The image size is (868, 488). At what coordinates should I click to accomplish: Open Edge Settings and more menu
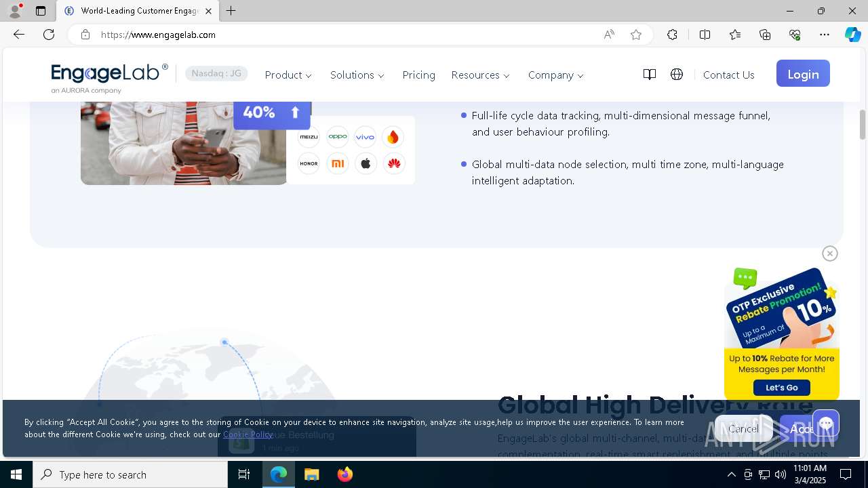point(825,35)
